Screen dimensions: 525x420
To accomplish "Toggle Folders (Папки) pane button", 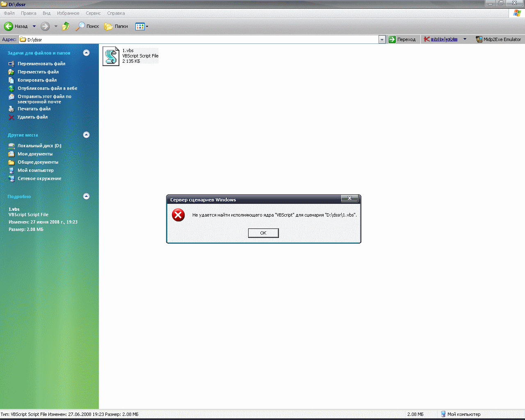I will pyautogui.click(x=116, y=26).
